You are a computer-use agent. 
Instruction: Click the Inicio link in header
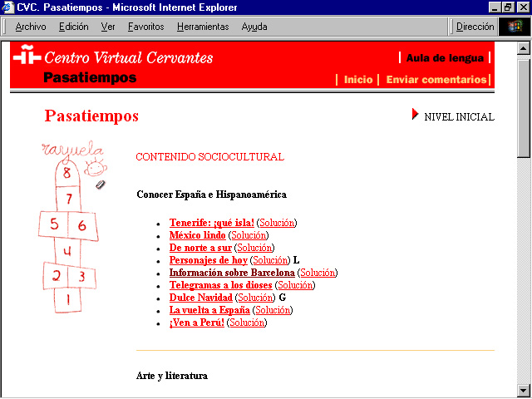[358, 80]
